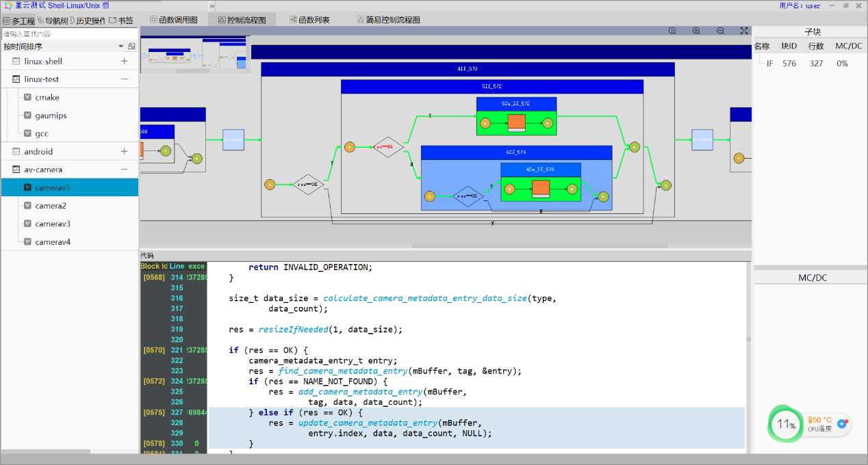868x465 pixels.
Task: Click the fullscreen expand icon above the flowchart
Action: tap(744, 31)
